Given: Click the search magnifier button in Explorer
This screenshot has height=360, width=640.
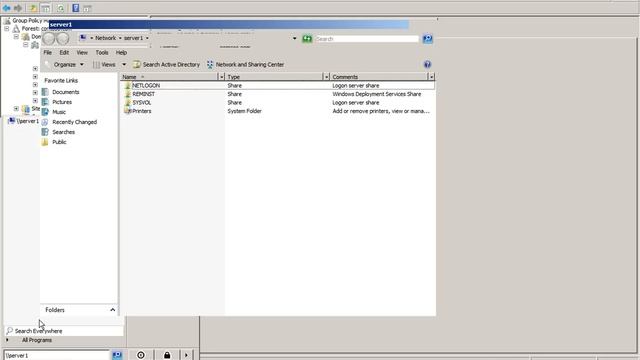Looking at the screenshot, I should point(427,39).
